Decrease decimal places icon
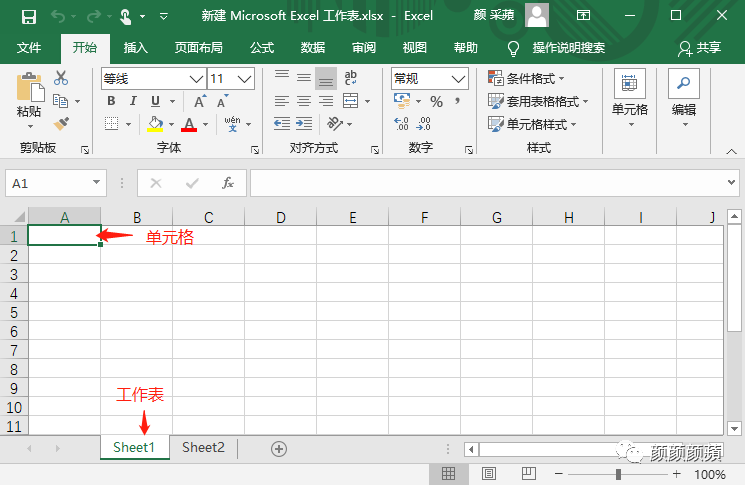 423,124
